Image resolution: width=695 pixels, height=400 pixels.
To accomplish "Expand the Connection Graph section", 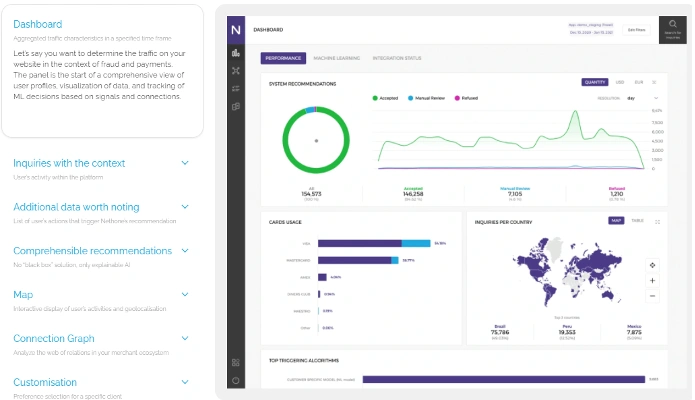I will 184,339.
